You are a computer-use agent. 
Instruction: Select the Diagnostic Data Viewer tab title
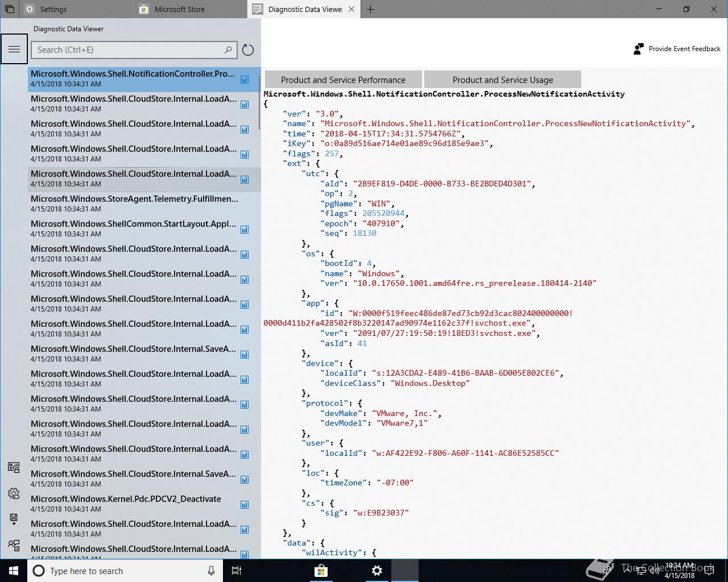[x=305, y=9]
